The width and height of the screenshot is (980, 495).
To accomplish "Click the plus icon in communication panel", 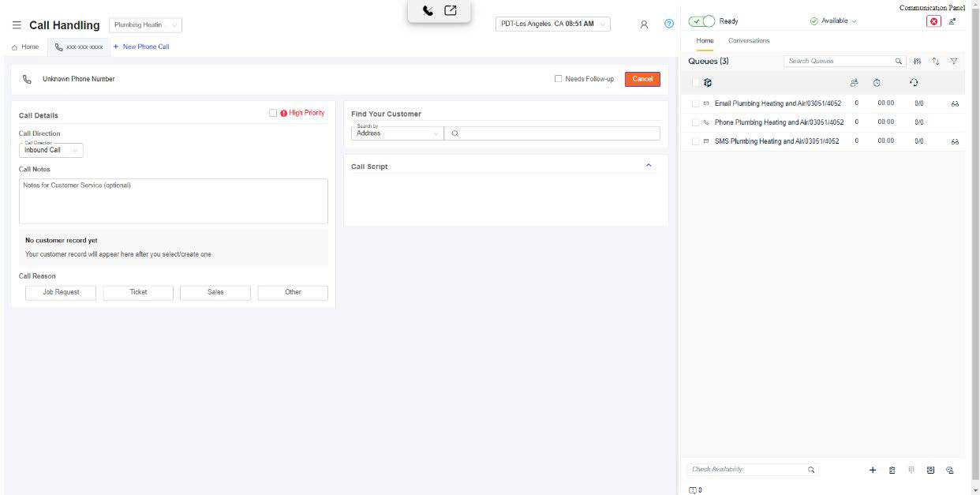I will click(x=873, y=470).
